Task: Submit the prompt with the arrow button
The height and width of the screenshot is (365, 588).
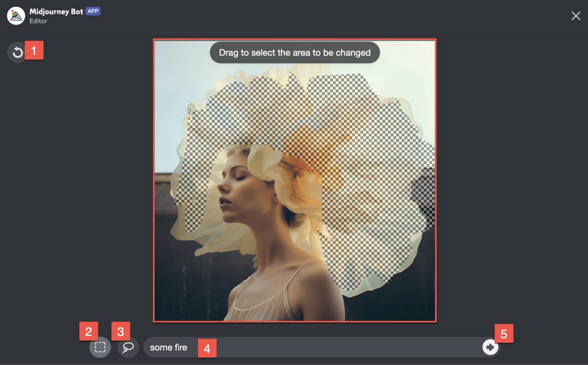Action: pyautogui.click(x=490, y=347)
